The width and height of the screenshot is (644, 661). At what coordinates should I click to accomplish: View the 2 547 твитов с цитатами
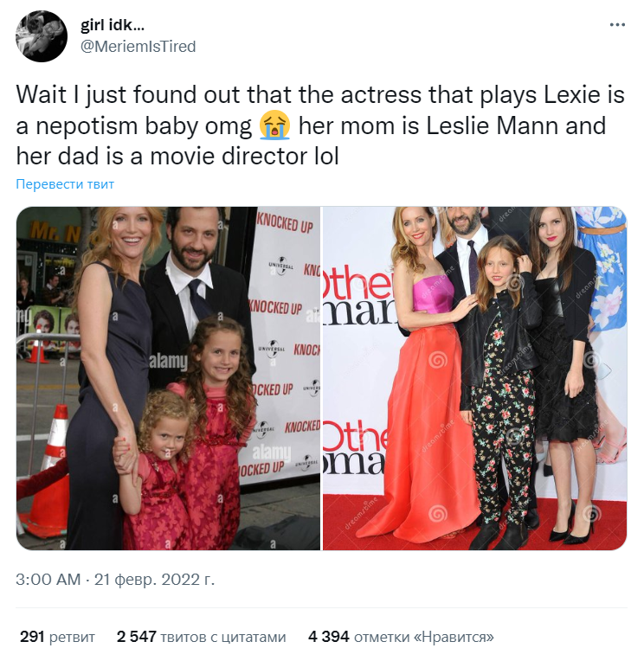[201, 637]
